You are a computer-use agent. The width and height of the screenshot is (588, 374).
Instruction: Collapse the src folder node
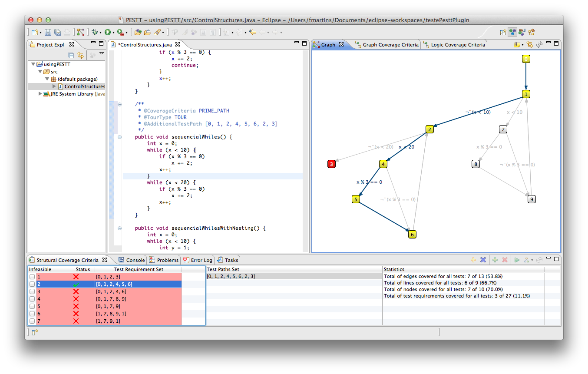pyautogui.click(x=40, y=72)
